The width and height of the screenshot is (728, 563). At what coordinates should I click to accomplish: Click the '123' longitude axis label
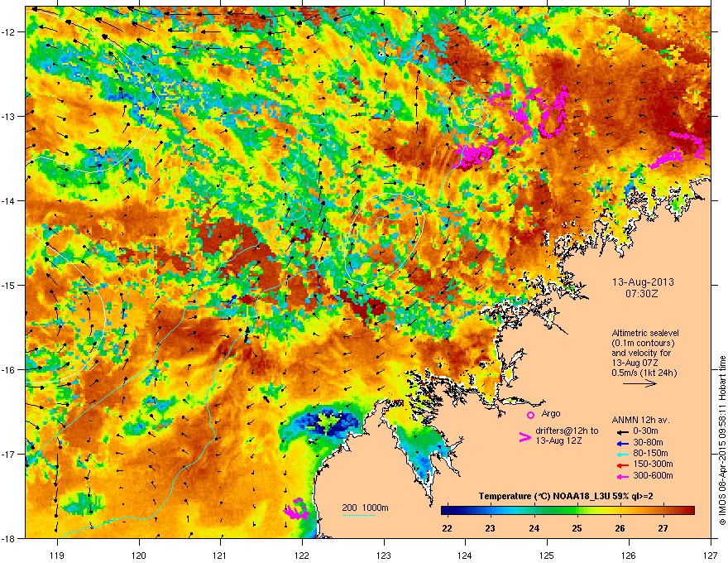[x=384, y=555]
